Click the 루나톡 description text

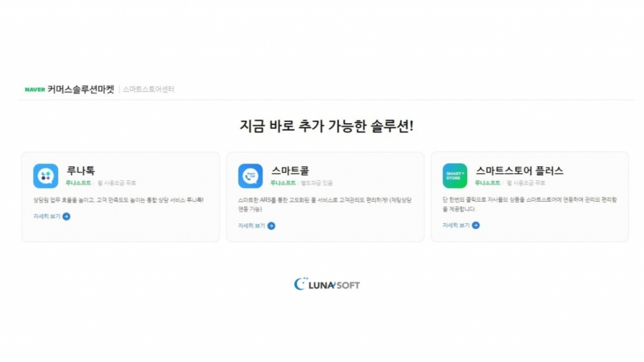(x=118, y=200)
